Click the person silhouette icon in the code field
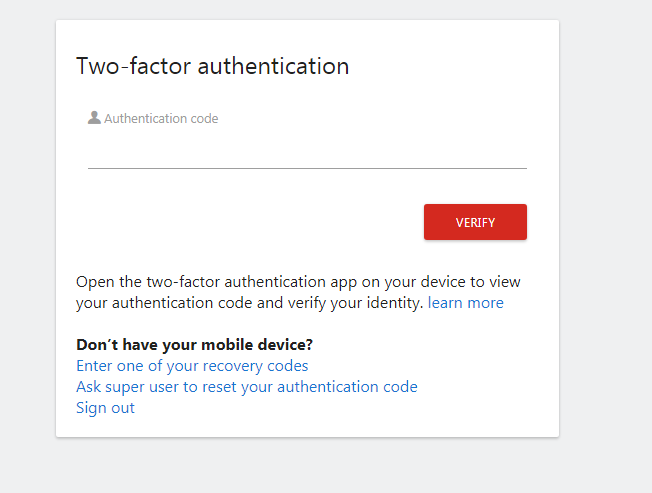The width and height of the screenshot is (652, 493). (x=94, y=118)
